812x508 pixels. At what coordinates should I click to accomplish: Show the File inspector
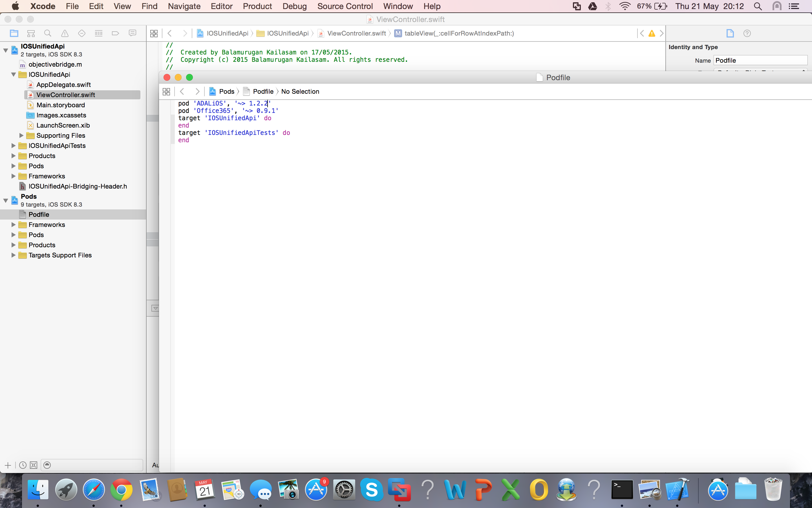[x=730, y=33]
